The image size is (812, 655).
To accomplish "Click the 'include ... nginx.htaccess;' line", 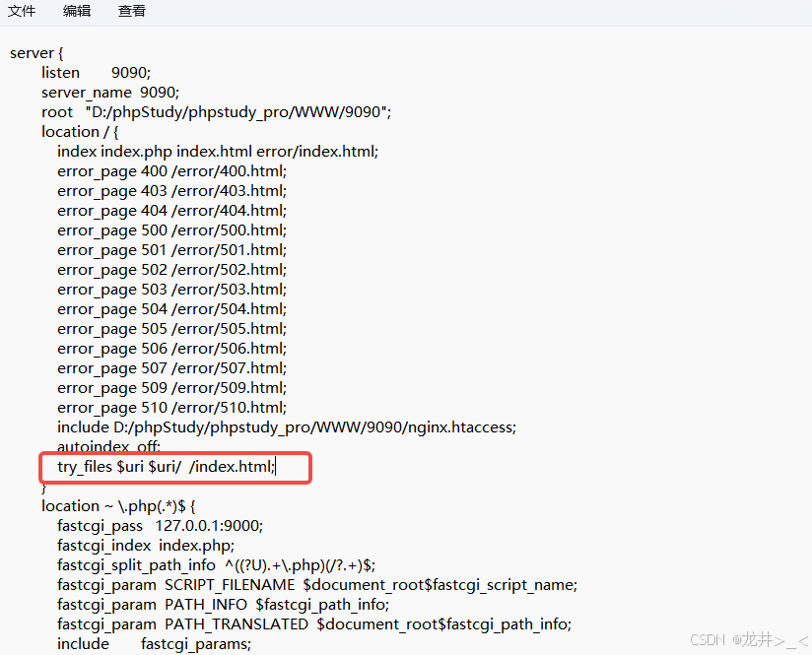I will click(x=287, y=427).
